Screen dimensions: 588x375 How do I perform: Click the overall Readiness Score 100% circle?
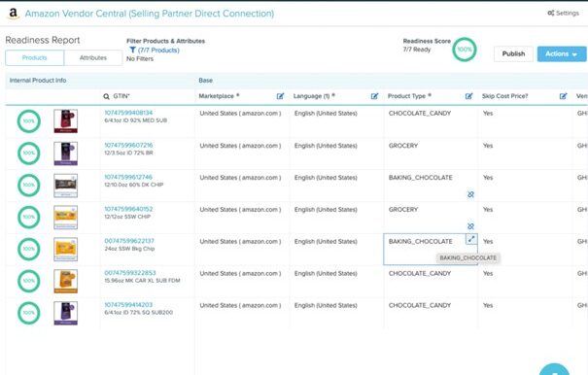point(465,50)
